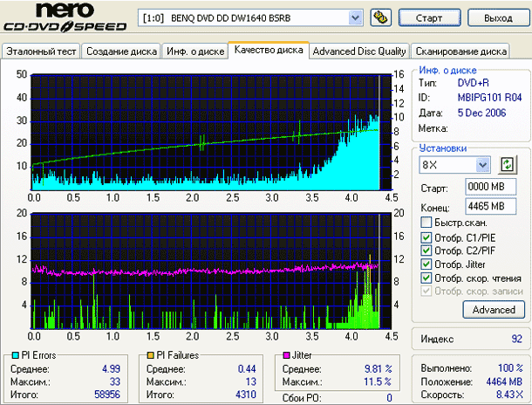Toggle the Отобр. C1/PIE checkbox
The width and height of the screenshot is (532, 405).
click(426, 237)
